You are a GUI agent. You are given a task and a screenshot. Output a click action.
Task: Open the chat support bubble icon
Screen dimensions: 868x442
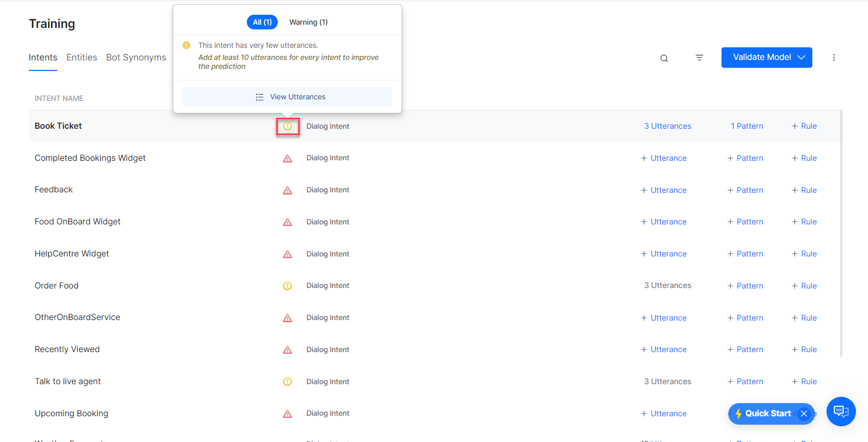click(841, 412)
